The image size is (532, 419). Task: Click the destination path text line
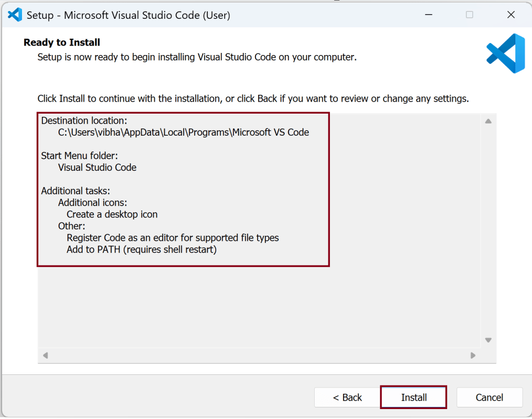[183, 133]
